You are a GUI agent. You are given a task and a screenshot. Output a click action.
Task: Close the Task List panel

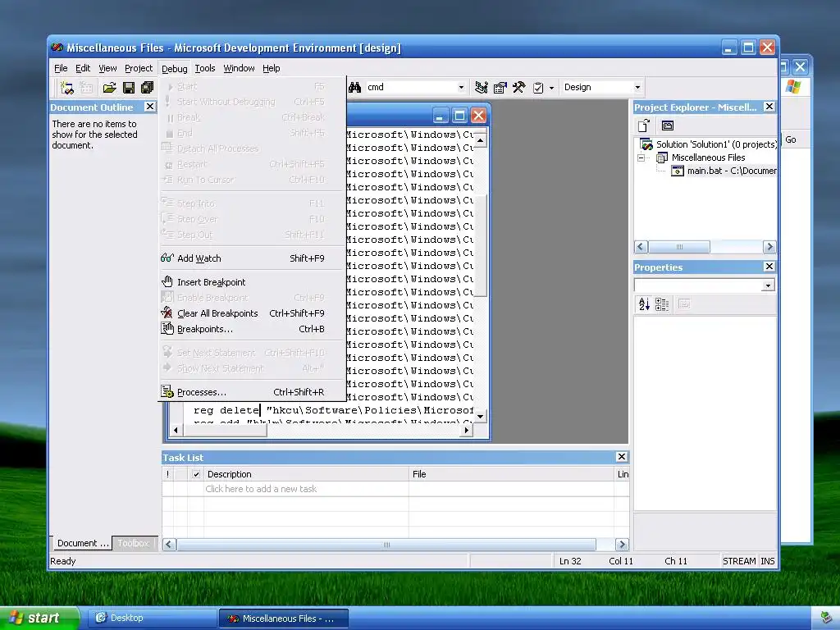click(x=622, y=456)
